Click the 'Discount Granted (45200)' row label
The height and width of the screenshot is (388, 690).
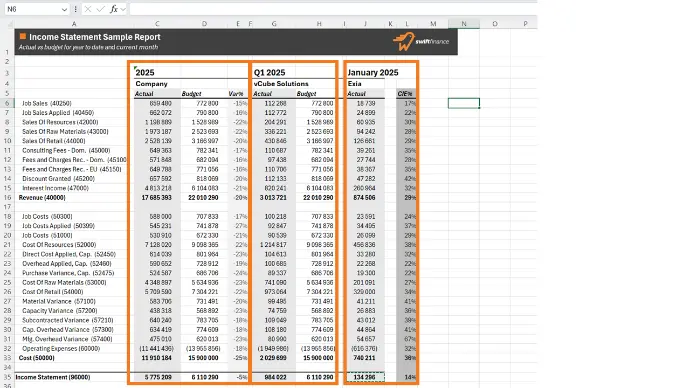click(x=59, y=179)
